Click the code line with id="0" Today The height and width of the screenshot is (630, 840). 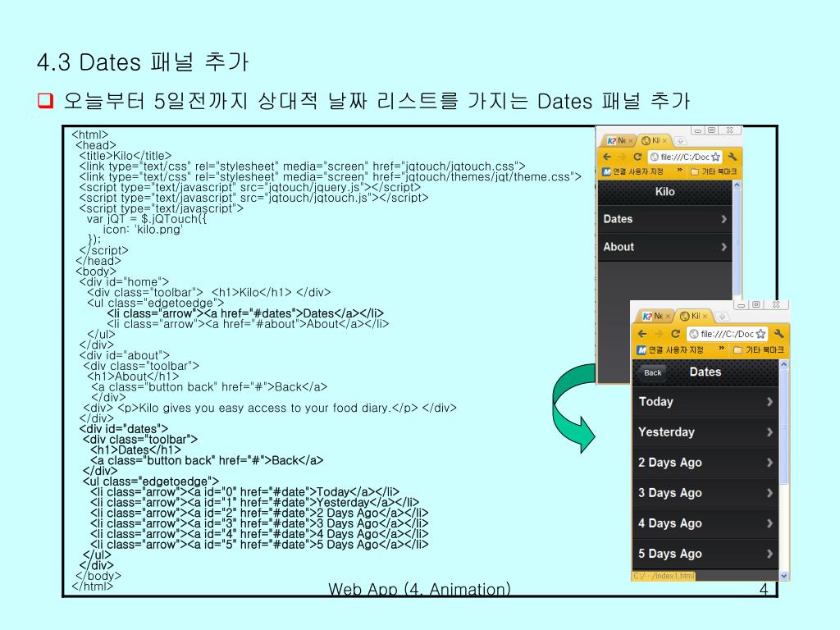(x=244, y=492)
